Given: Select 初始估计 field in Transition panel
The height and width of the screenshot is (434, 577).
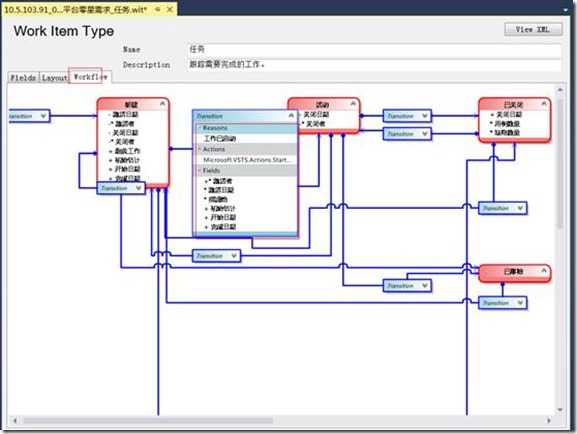Looking at the screenshot, I should (x=223, y=209).
